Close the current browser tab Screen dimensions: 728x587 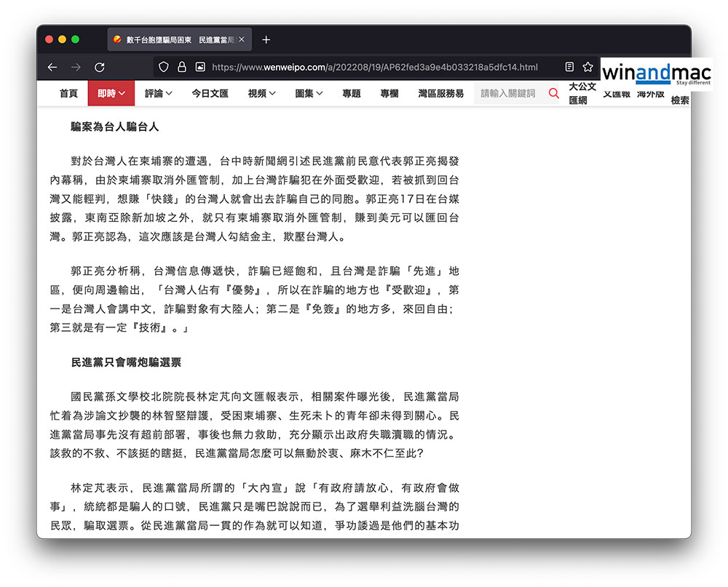point(242,39)
